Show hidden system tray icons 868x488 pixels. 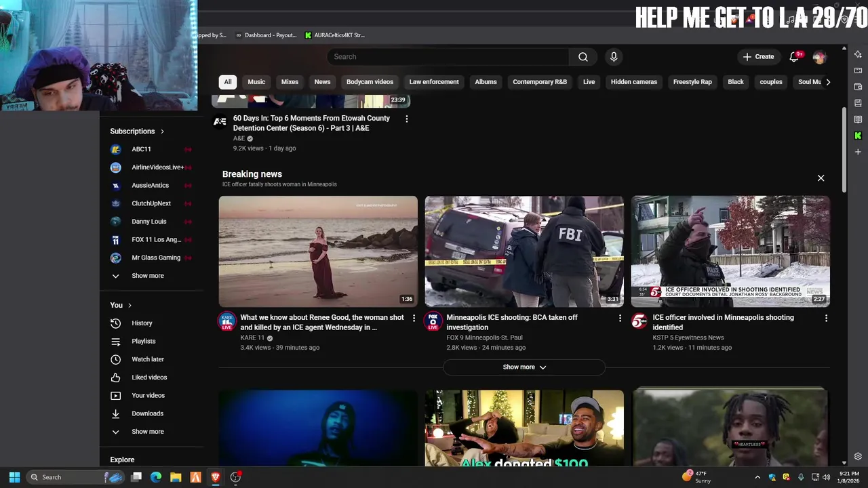tap(757, 477)
